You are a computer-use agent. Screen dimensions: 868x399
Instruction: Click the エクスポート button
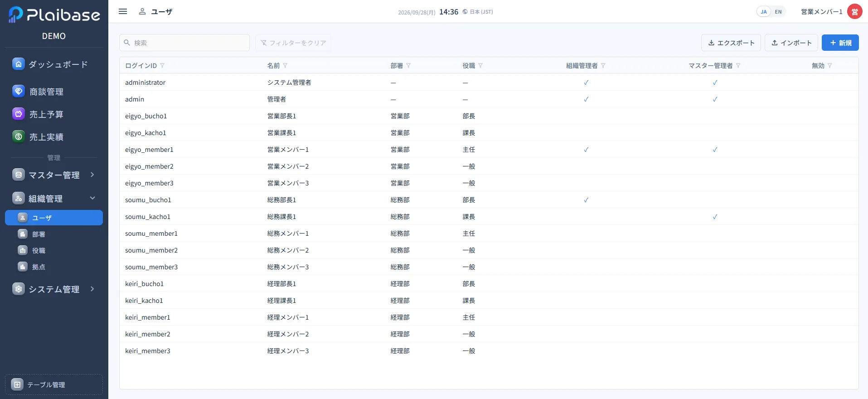point(732,43)
